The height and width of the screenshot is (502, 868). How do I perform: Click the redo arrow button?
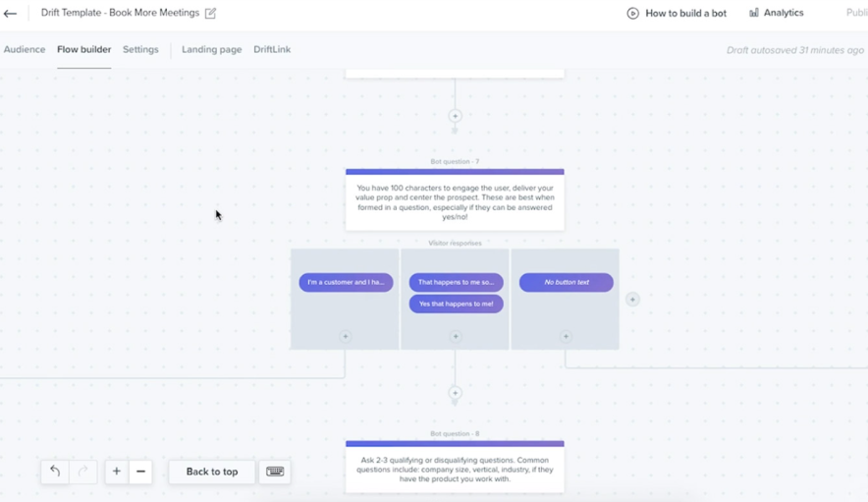click(x=83, y=472)
